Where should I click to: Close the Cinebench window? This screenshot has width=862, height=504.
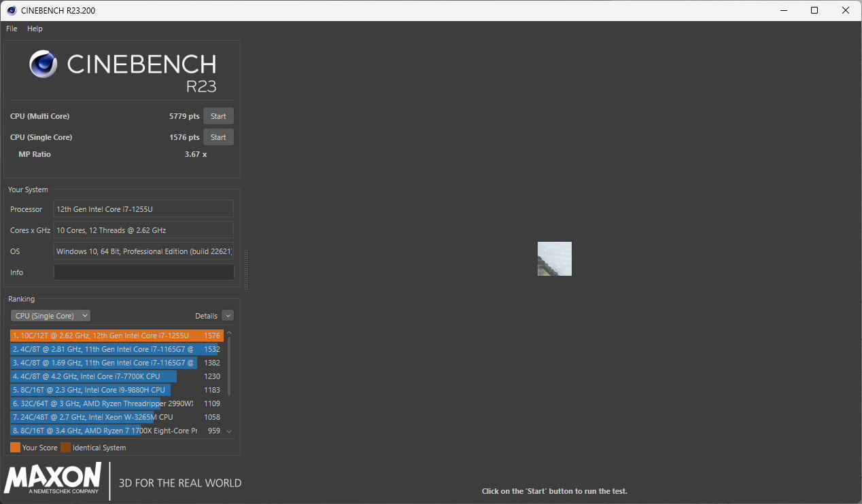846,10
